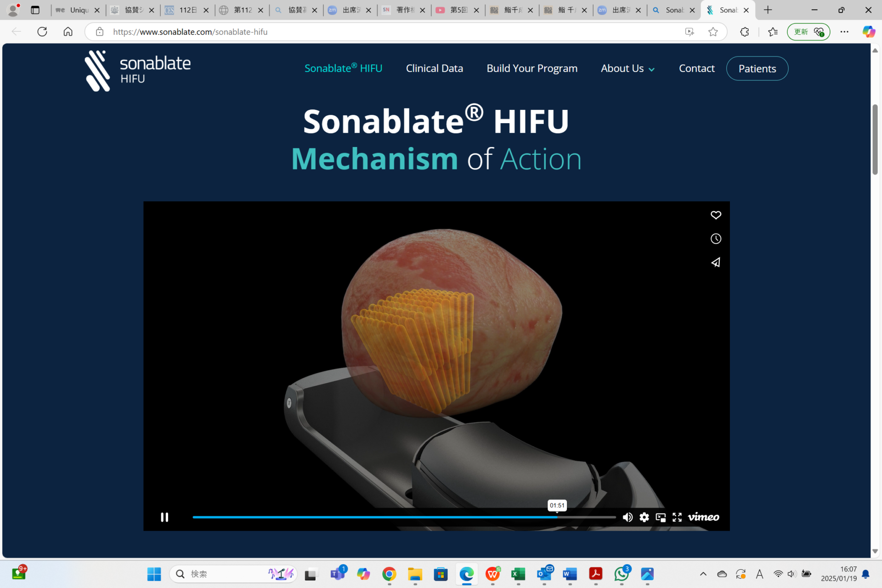Enter fullscreen video mode
The height and width of the screenshot is (588, 882).
pyautogui.click(x=677, y=517)
